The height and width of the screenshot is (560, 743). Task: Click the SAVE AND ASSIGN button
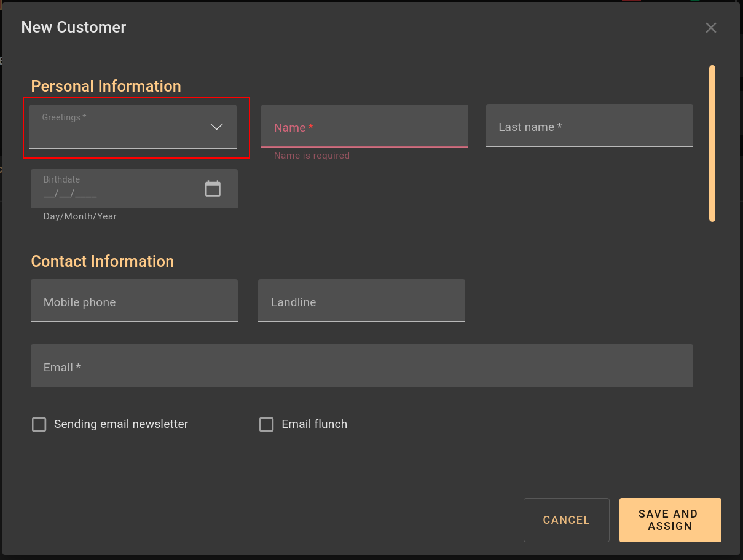670,520
